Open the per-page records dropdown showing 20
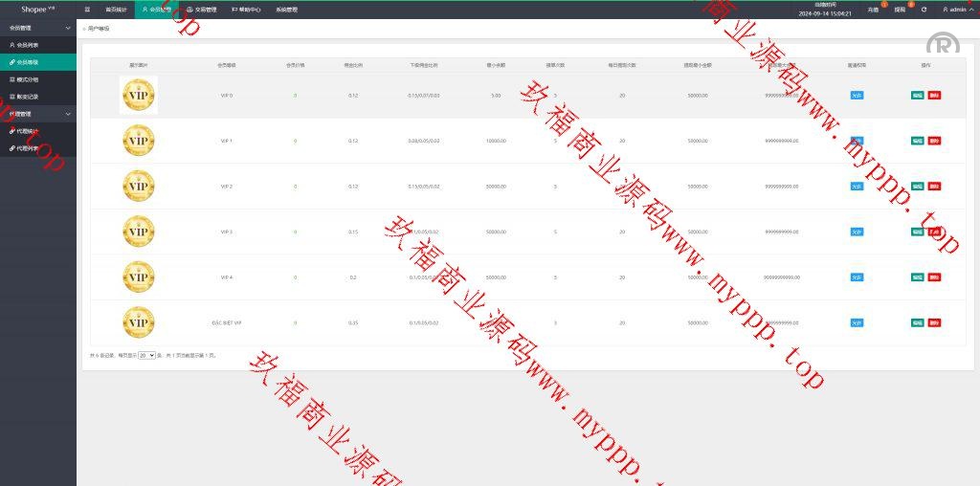Image resolution: width=980 pixels, height=486 pixels. pyautogui.click(x=146, y=355)
